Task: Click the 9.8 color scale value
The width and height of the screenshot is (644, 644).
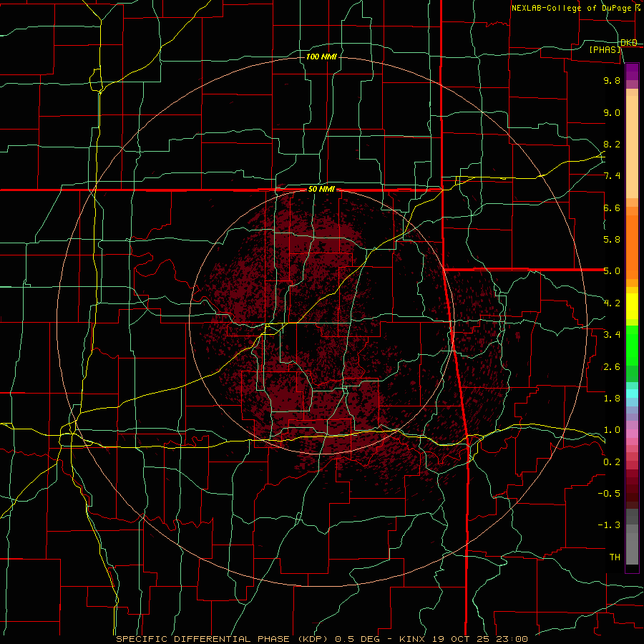Action: [612, 80]
